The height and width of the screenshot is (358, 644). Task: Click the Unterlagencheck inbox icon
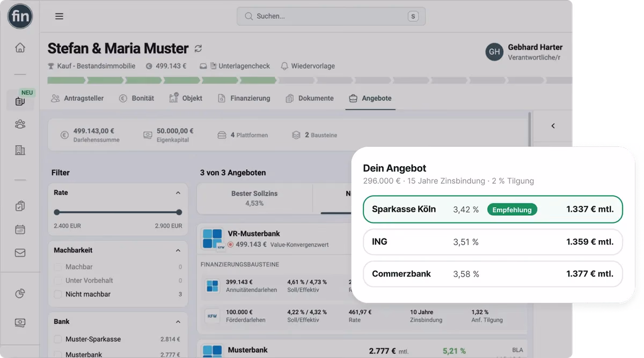click(203, 66)
